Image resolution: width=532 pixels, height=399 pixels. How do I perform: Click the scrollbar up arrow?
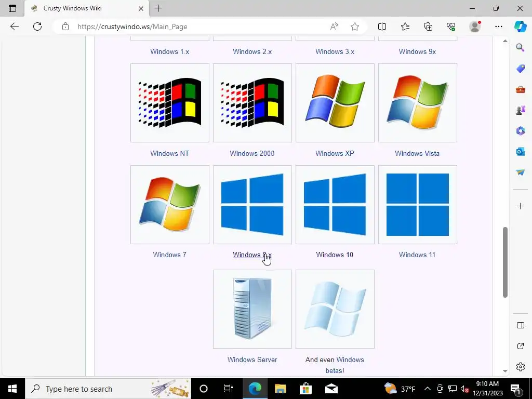click(x=505, y=41)
